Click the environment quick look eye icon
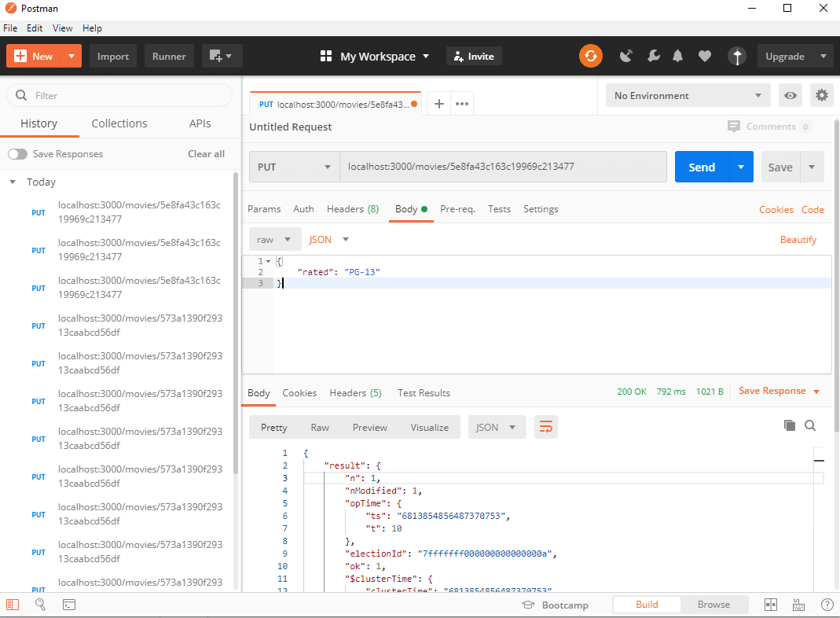 click(x=790, y=96)
